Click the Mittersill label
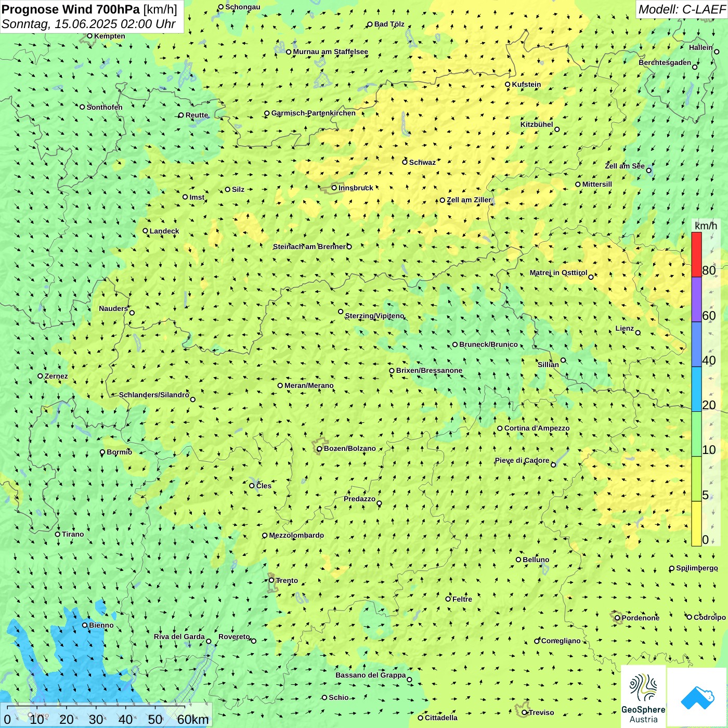The width and height of the screenshot is (728, 728). (x=597, y=184)
